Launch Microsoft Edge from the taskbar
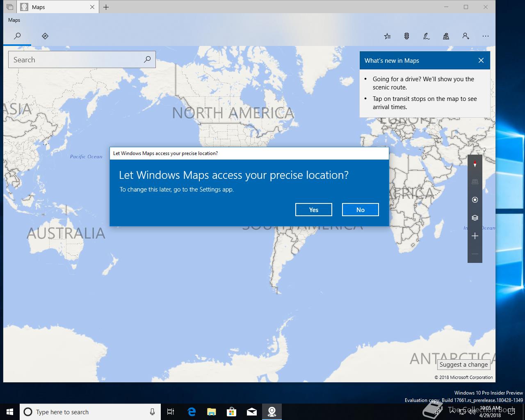The image size is (525, 420). (x=192, y=412)
